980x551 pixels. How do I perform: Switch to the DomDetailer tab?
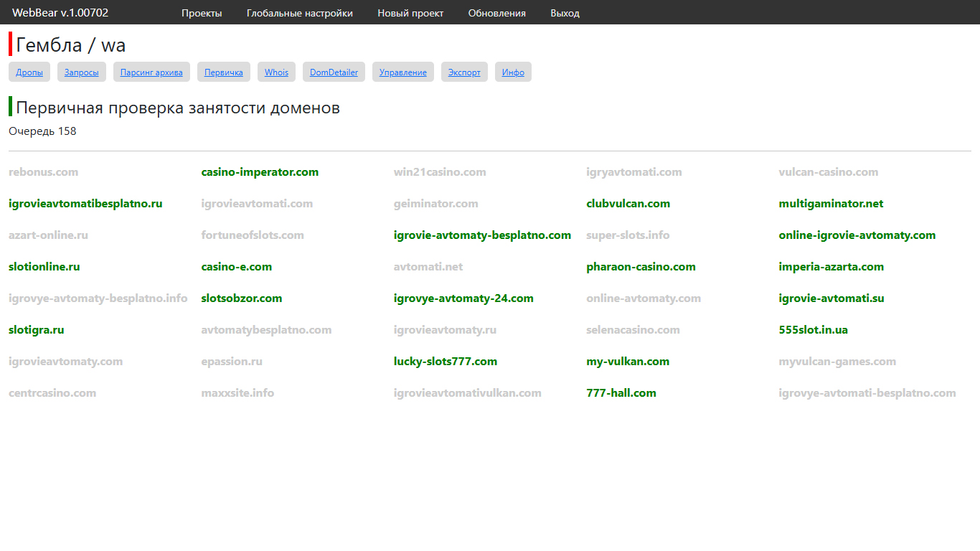[334, 72]
